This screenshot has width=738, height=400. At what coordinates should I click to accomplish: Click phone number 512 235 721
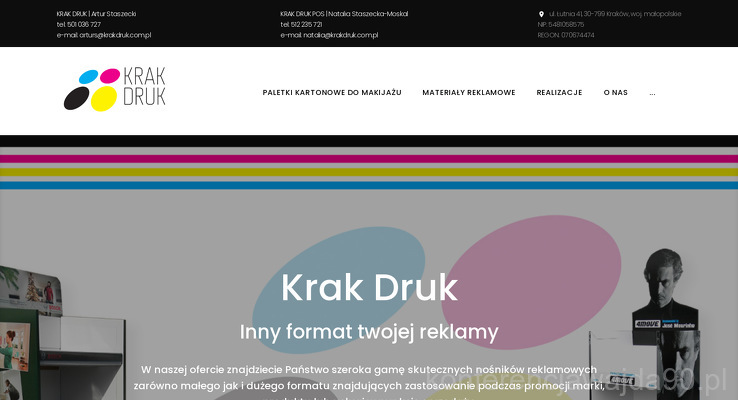pos(306,24)
